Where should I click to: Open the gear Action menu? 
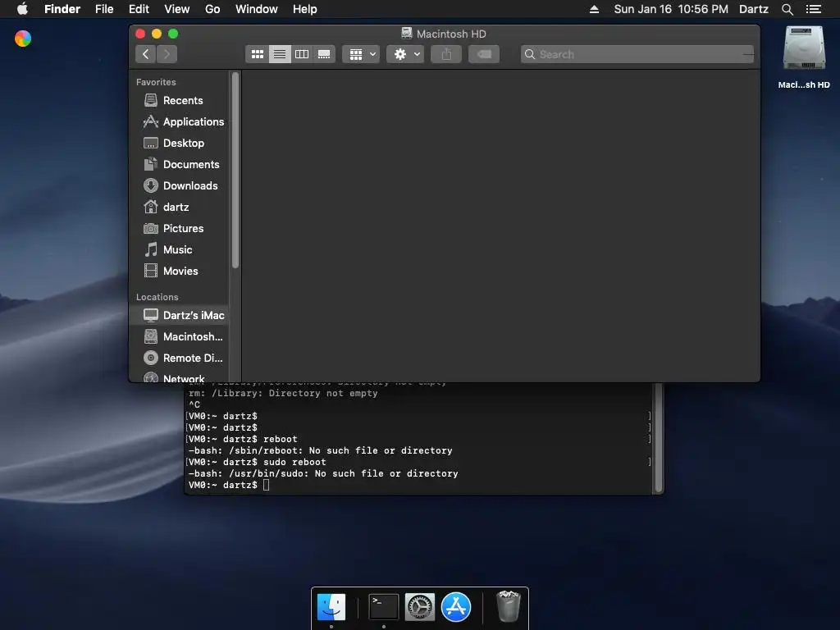click(405, 54)
